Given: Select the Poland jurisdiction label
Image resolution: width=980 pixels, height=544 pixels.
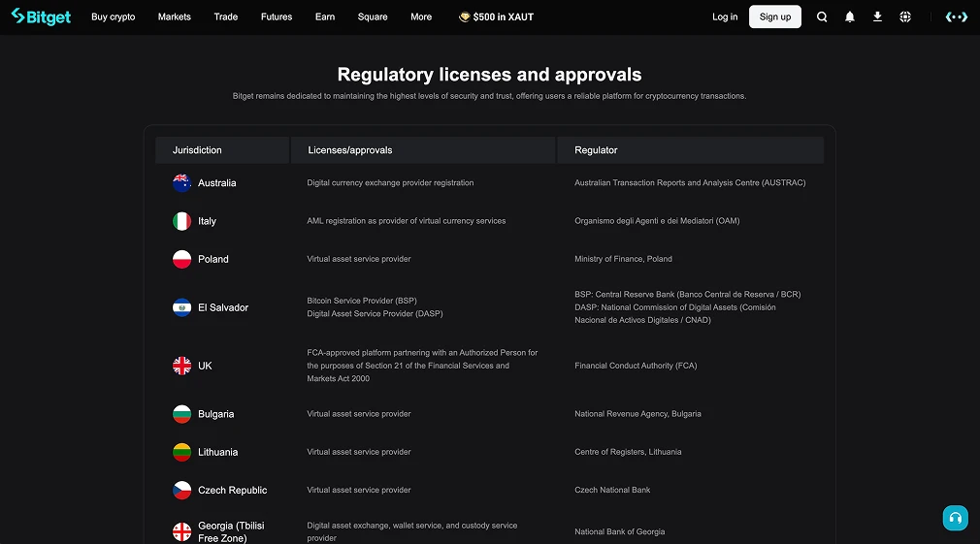Looking at the screenshot, I should 213,259.
